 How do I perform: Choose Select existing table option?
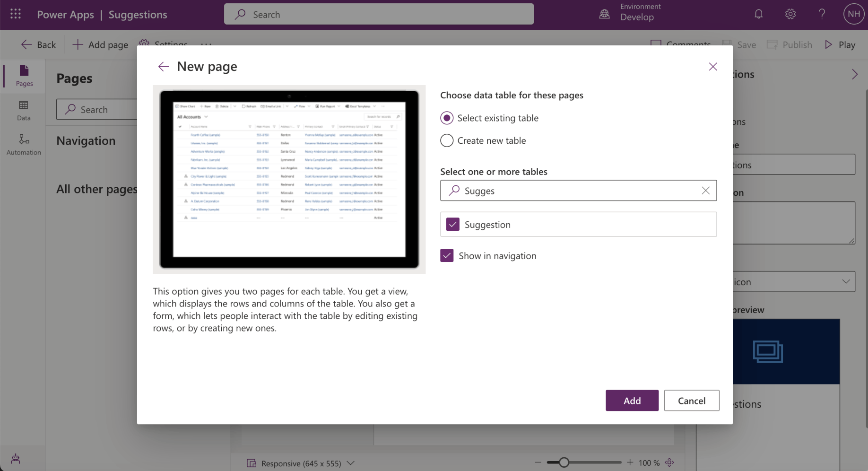coord(447,118)
